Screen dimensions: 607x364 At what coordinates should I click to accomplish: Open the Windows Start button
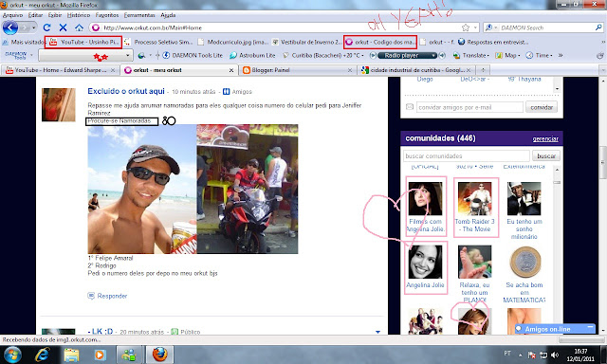[x=12, y=355]
